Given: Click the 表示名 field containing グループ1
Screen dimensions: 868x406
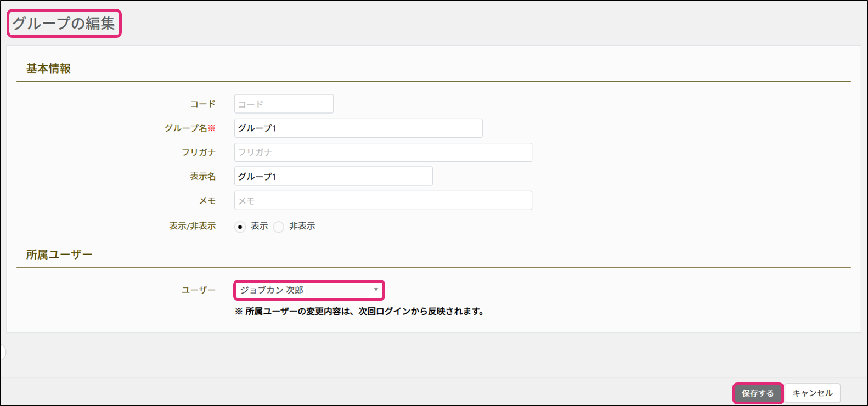Looking at the screenshot, I should (x=333, y=176).
